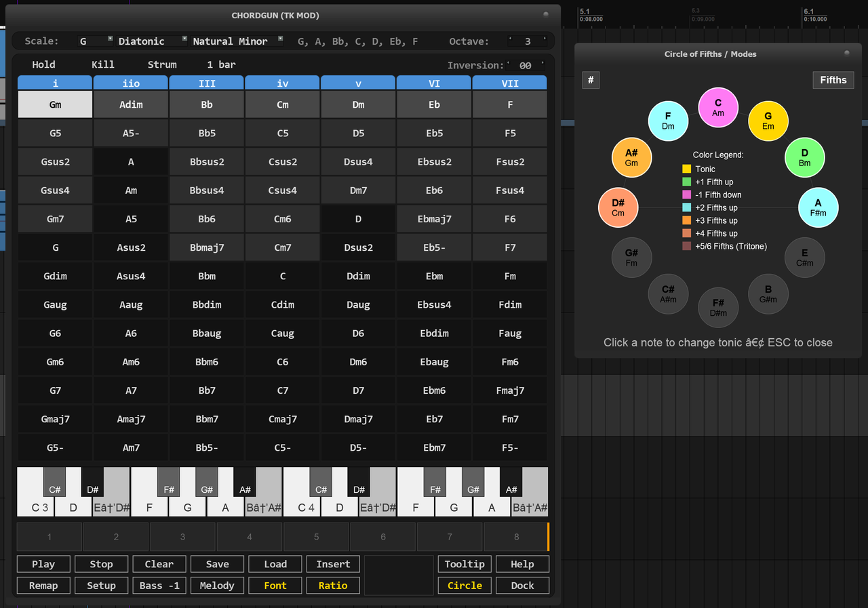Viewport: 868px width, 608px height.
Task: Play the Ebmaj7 chord
Action: tap(434, 219)
